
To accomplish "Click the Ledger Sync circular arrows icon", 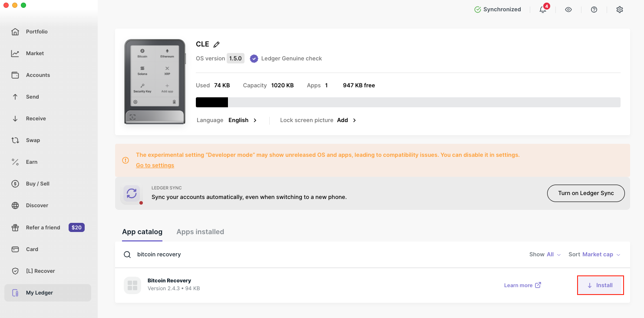I will tap(132, 193).
